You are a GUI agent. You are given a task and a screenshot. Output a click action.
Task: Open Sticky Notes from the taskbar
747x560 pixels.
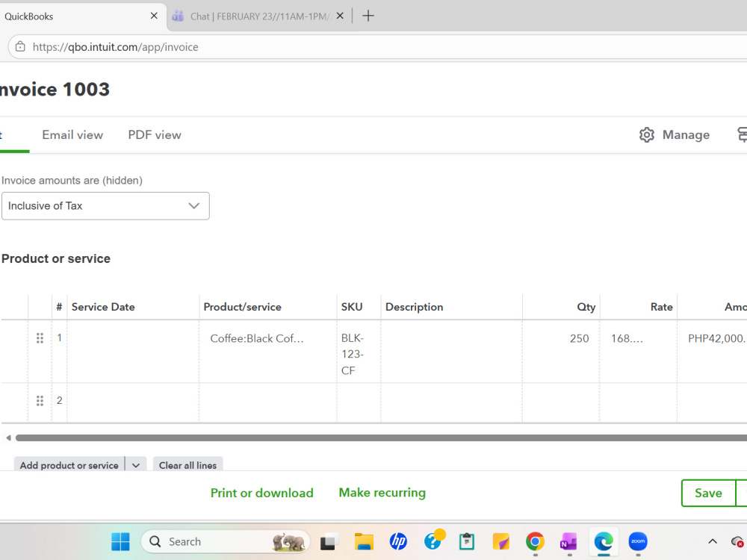(x=500, y=541)
